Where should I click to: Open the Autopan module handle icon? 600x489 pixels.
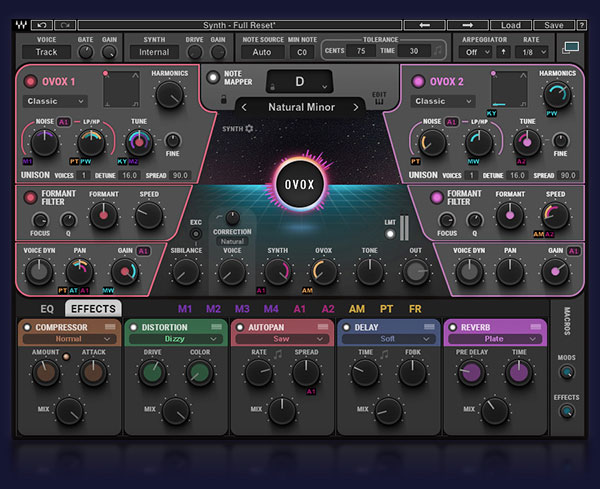click(x=323, y=326)
